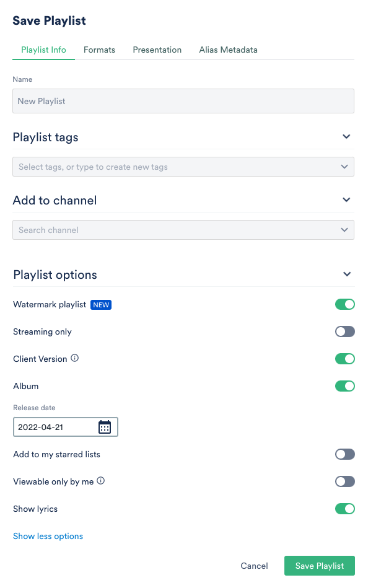Disable the Watermark playlist option

coord(345,304)
